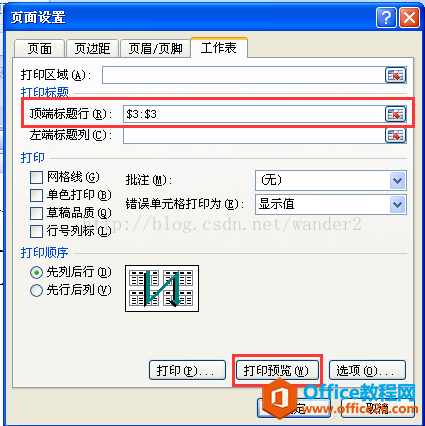Select 先行后列 radio button
This screenshot has width=425, height=426.
[x=36, y=290]
